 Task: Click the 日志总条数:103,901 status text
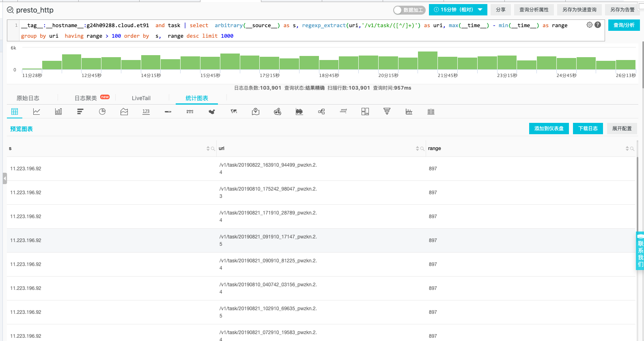[x=258, y=88]
